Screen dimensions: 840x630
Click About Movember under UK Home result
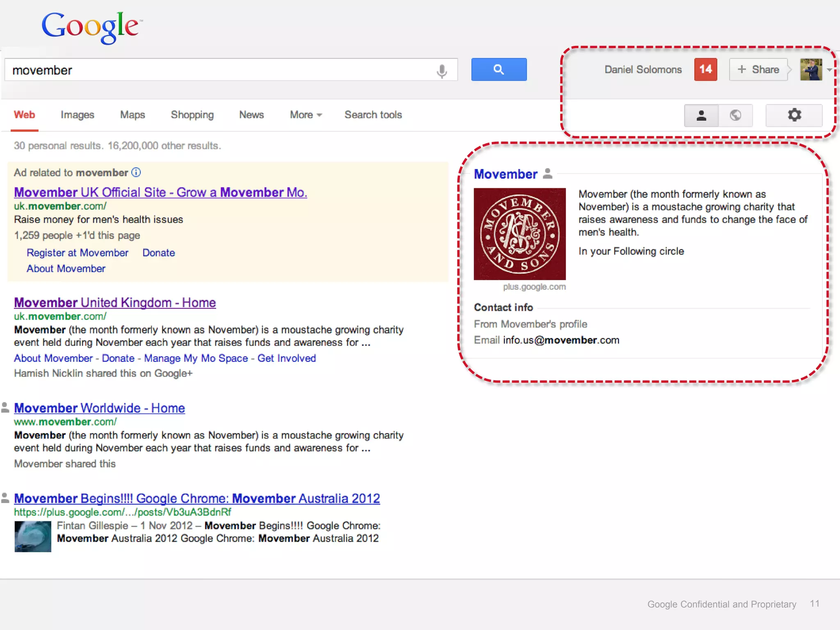(53, 358)
